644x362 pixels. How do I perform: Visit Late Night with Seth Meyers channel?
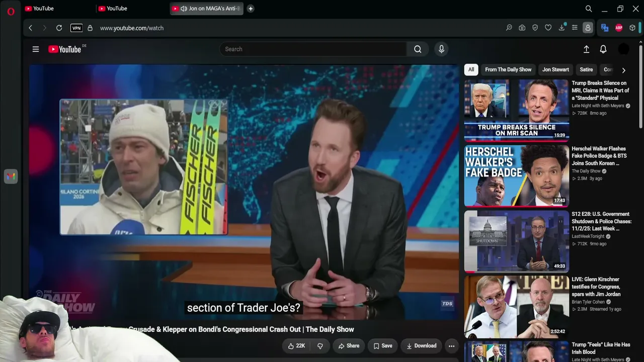[x=598, y=106]
